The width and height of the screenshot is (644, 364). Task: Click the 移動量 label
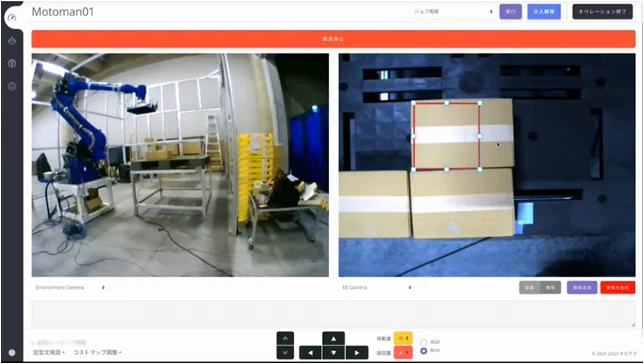point(383,339)
